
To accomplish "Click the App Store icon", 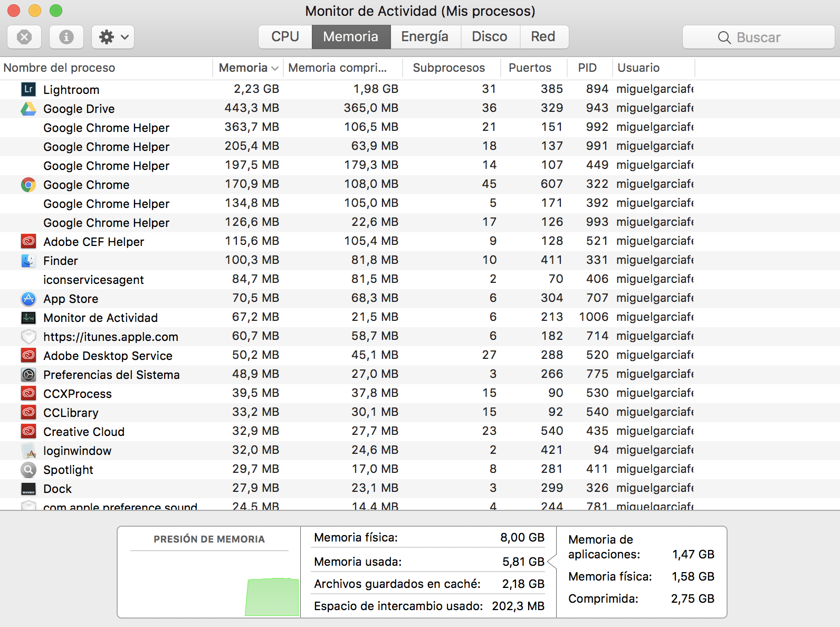I will point(28,299).
